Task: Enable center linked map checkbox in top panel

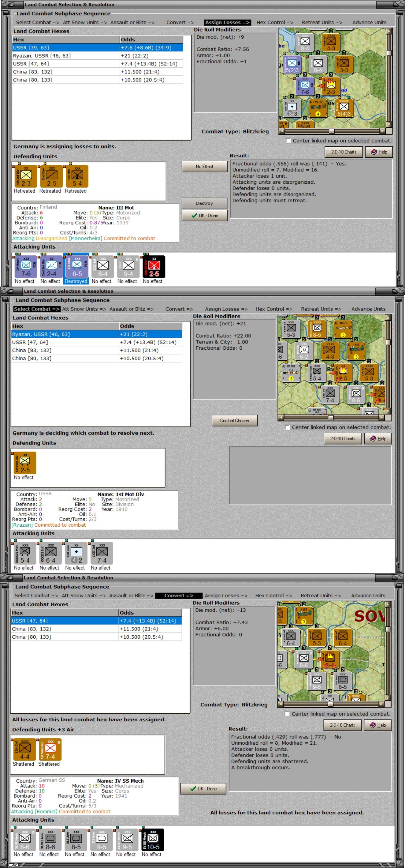Action: (x=288, y=141)
